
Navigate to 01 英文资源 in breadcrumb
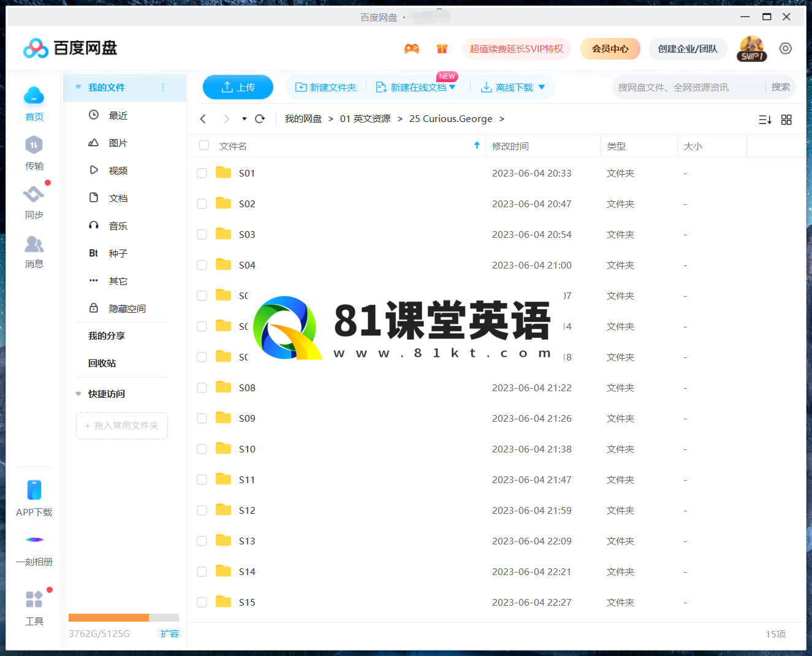point(365,119)
